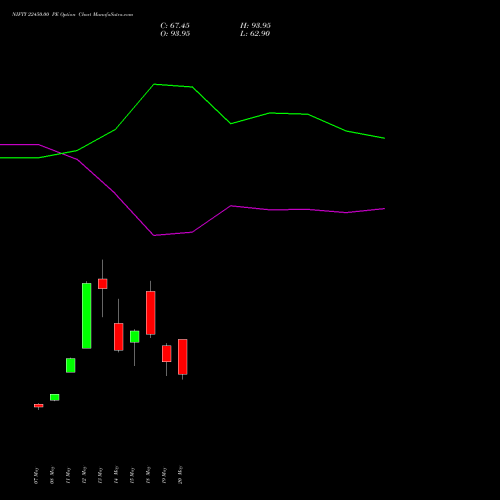Select the 19 May date label

(164, 475)
